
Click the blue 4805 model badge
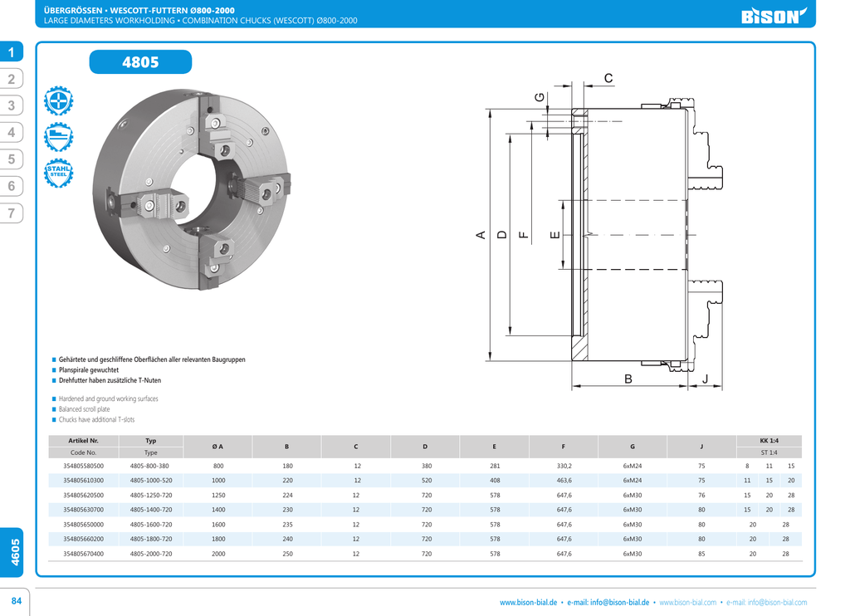(140, 62)
